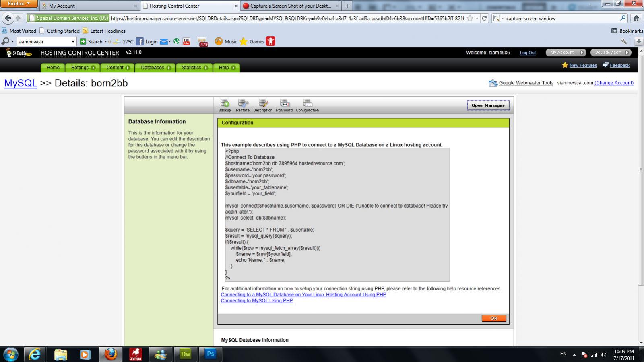Switch to the My Account browser tab
This screenshot has width=644, height=362.
click(90, 6)
